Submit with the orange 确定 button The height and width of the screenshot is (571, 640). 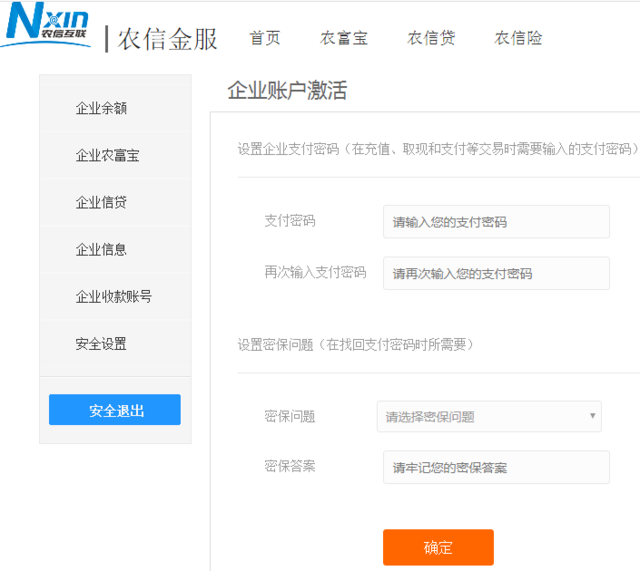point(438,547)
